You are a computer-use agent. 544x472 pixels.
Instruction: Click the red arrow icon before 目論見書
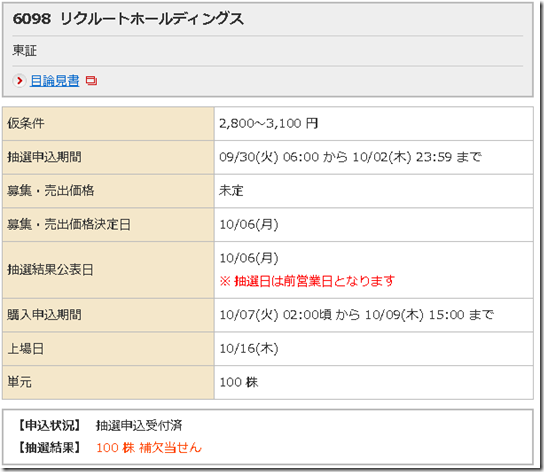[19, 81]
